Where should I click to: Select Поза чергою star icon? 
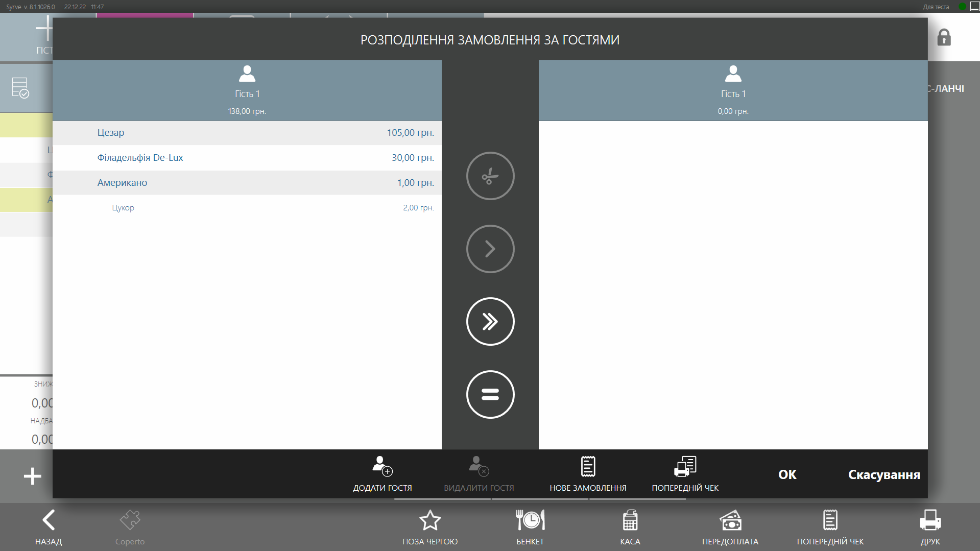430,528
